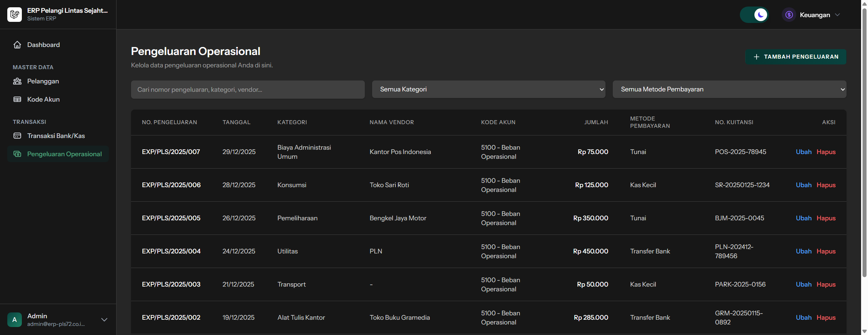Click the ERP logo icon
868x335 pixels.
15,15
